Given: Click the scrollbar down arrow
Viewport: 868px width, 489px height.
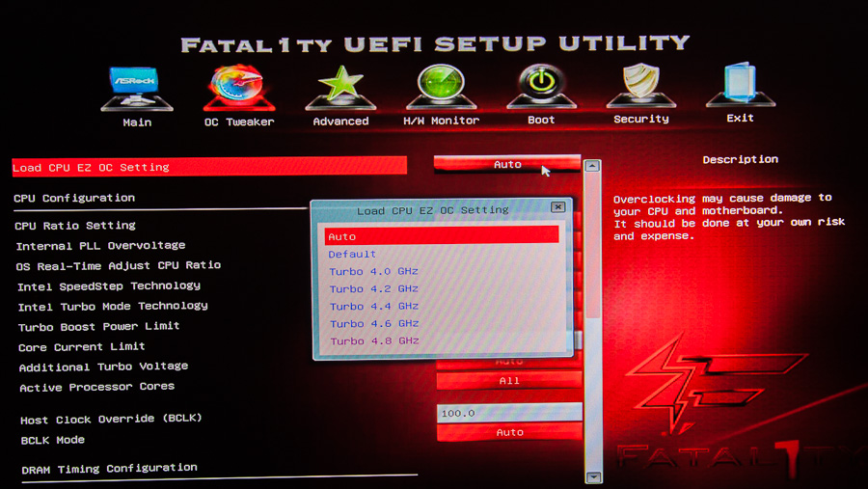Looking at the screenshot, I should [x=593, y=475].
